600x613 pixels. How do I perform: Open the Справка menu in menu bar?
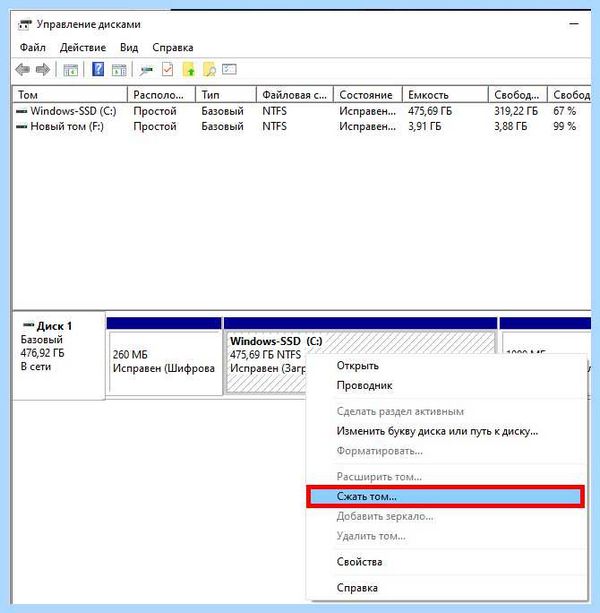tap(173, 47)
